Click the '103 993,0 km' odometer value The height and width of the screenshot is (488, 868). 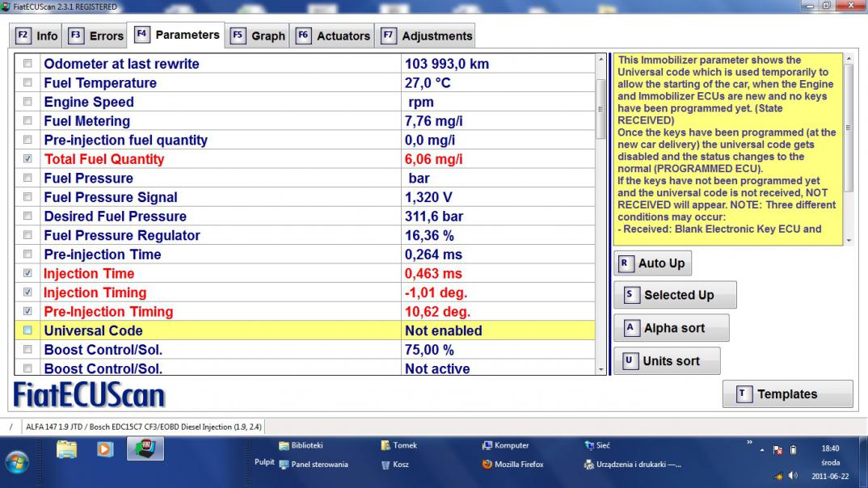(447, 64)
